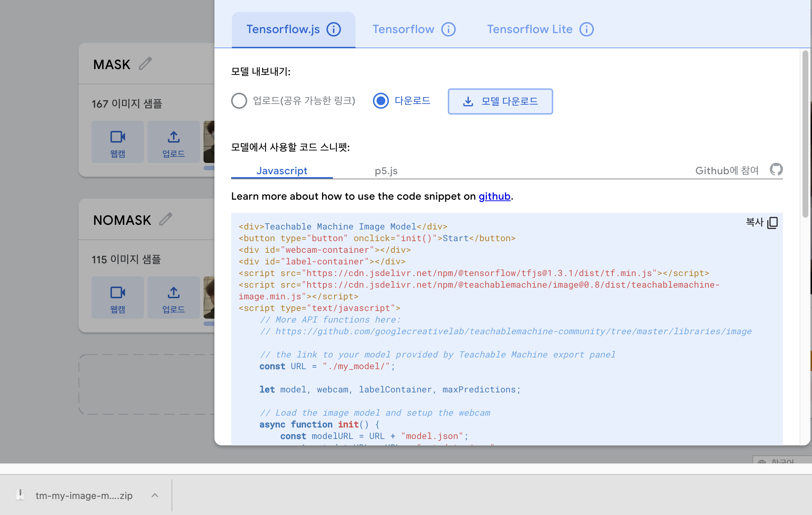812x515 pixels.
Task: Click the '모델에서 사용할 코드 스니펫:' heading
Action: pos(290,147)
